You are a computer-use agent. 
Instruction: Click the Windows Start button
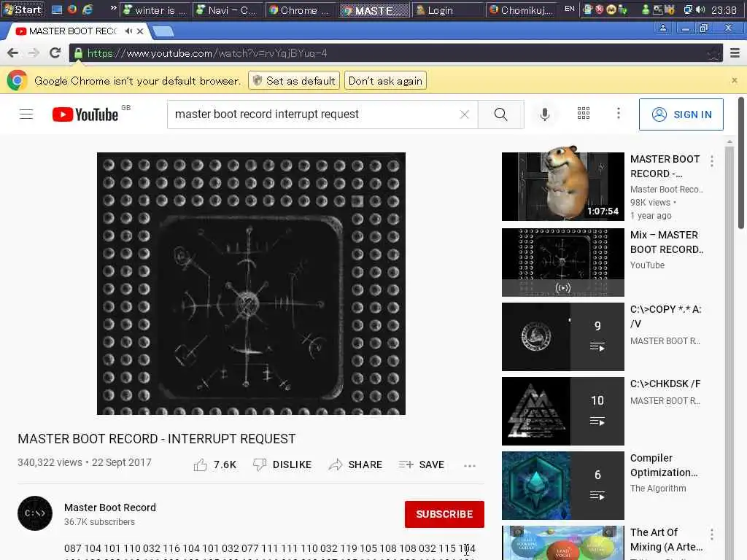(23, 9)
